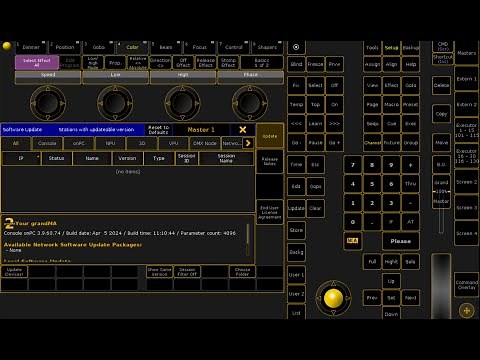
Task: Click the Setup key
Action: 391,48
